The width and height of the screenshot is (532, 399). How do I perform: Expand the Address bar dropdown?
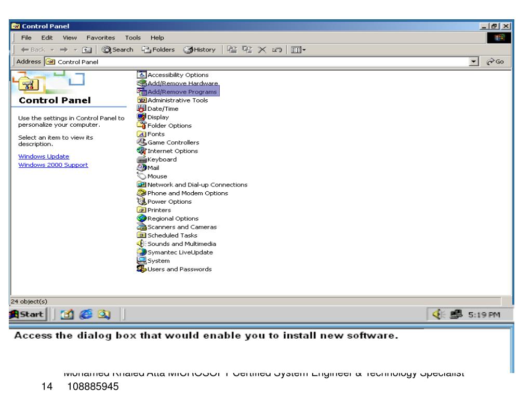(474, 61)
